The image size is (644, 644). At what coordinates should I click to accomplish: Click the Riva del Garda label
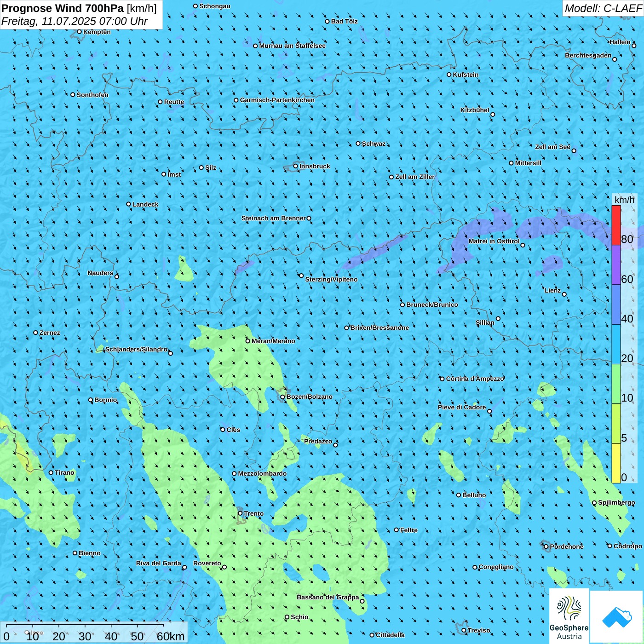pos(159,563)
